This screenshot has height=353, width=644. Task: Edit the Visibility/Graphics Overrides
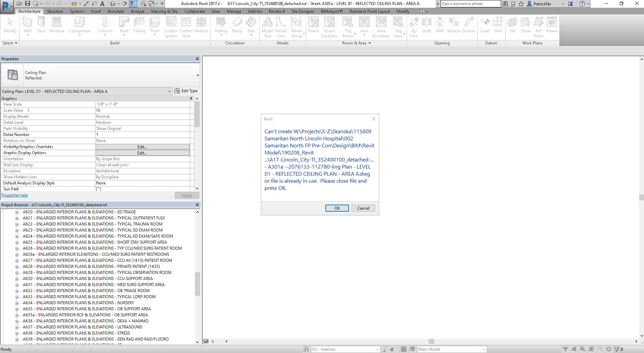142,147
